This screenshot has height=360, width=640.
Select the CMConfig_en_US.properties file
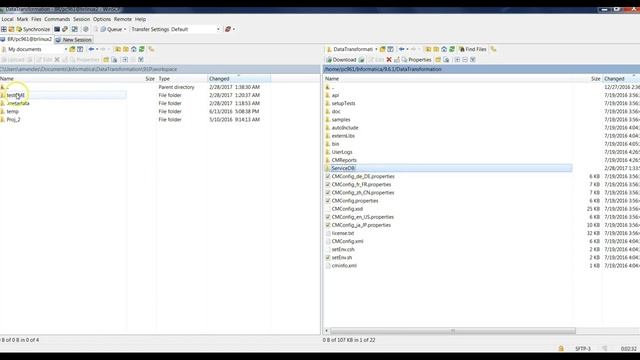click(362, 217)
